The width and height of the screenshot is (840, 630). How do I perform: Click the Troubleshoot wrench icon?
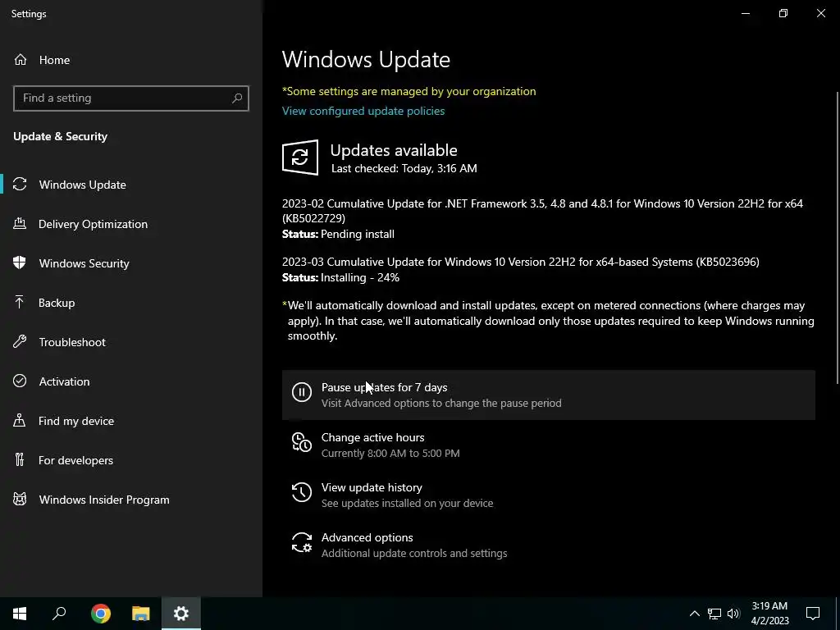click(20, 342)
